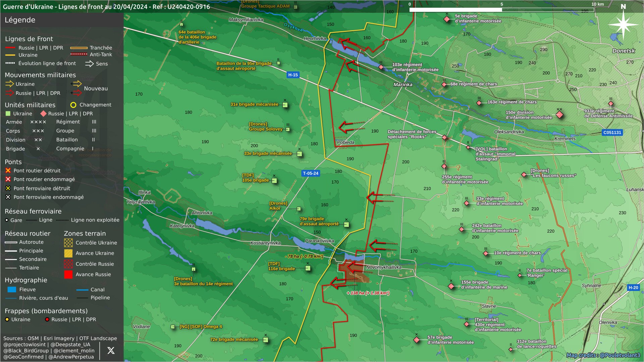Click the X (Twitter) logo in the legend

111,350
